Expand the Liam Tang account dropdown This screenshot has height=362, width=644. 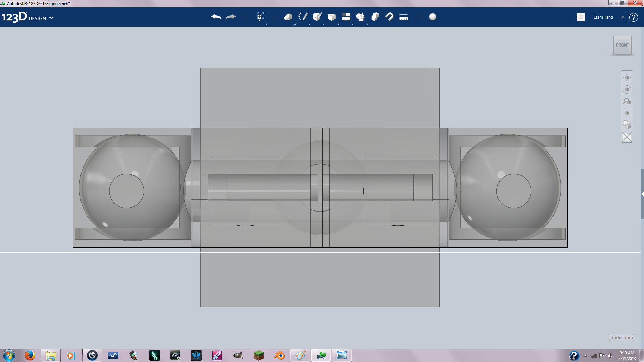coord(623,17)
